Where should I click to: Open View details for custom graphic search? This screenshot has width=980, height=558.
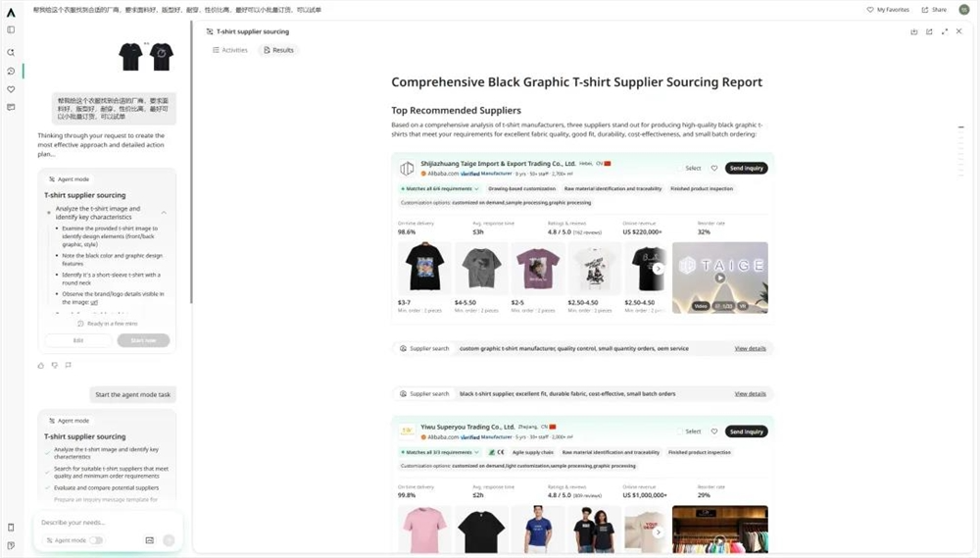[x=750, y=348]
